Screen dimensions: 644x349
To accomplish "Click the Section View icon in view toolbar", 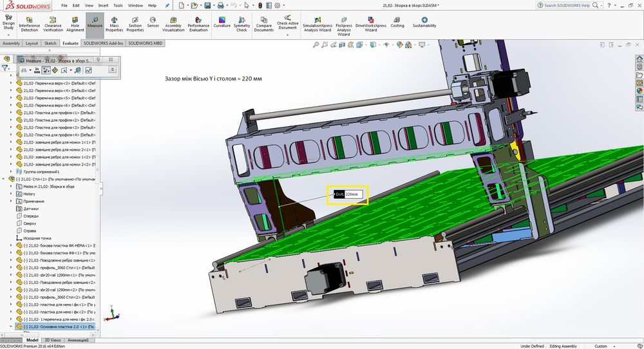I will coord(342,45).
